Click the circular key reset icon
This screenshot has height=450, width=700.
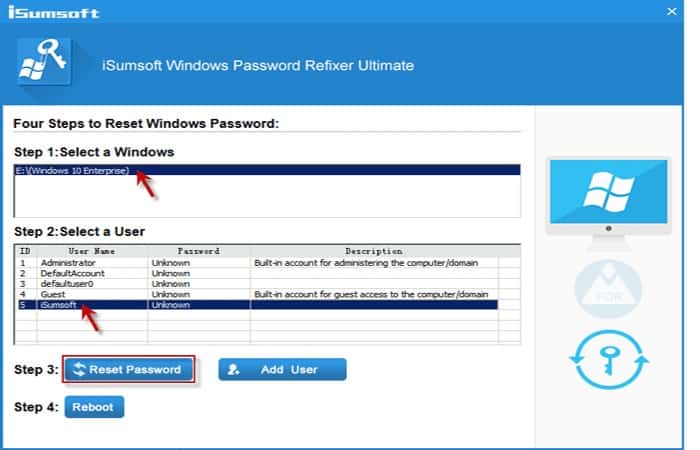pyautogui.click(x=609, y=359)
